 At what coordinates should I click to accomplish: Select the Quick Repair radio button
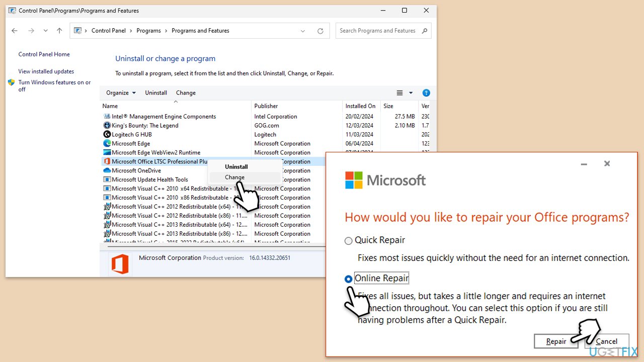point(348,241)
